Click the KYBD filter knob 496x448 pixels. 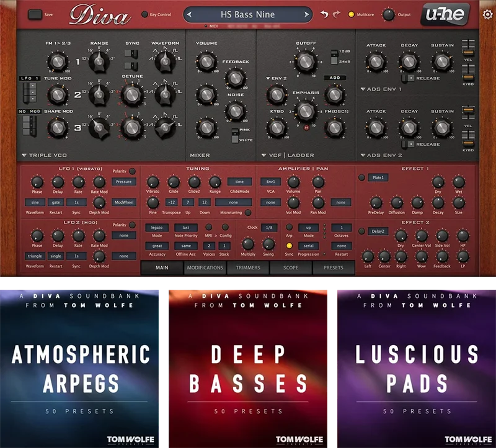[277, 128]
